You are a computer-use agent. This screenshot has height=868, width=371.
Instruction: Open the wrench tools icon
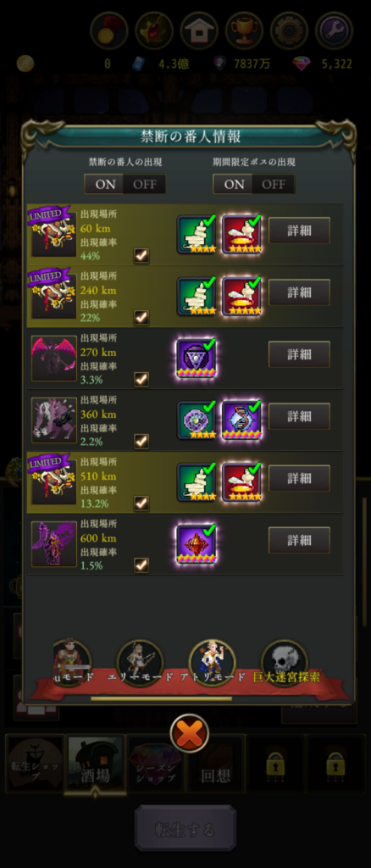pos(334,31)
